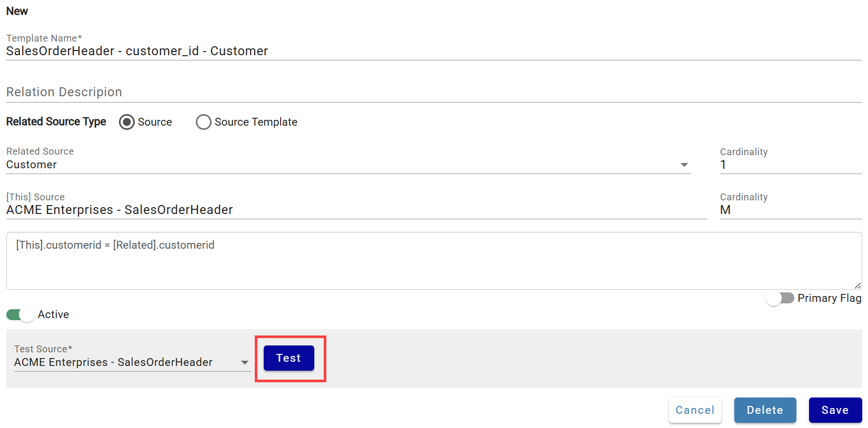This screenshot has width=868, height=428.
Task: Edit the Template Name field
Action: [434, 51]
